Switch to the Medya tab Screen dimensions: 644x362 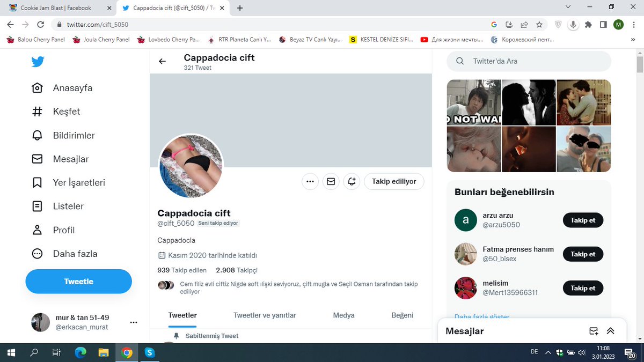pyautogui.click(x=343, y=315)
